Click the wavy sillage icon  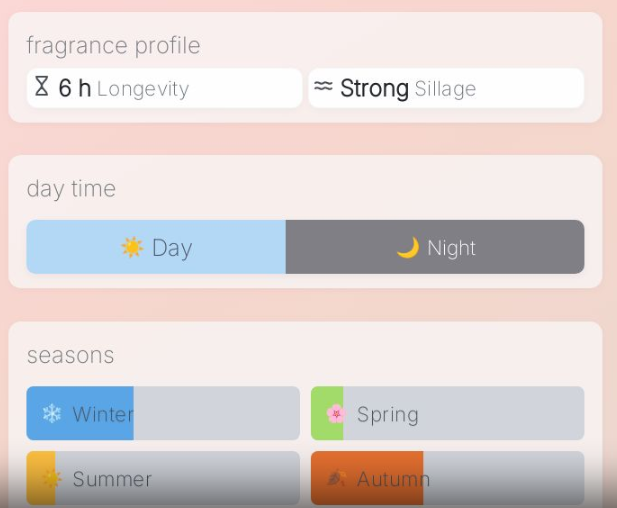click(322, 87)
